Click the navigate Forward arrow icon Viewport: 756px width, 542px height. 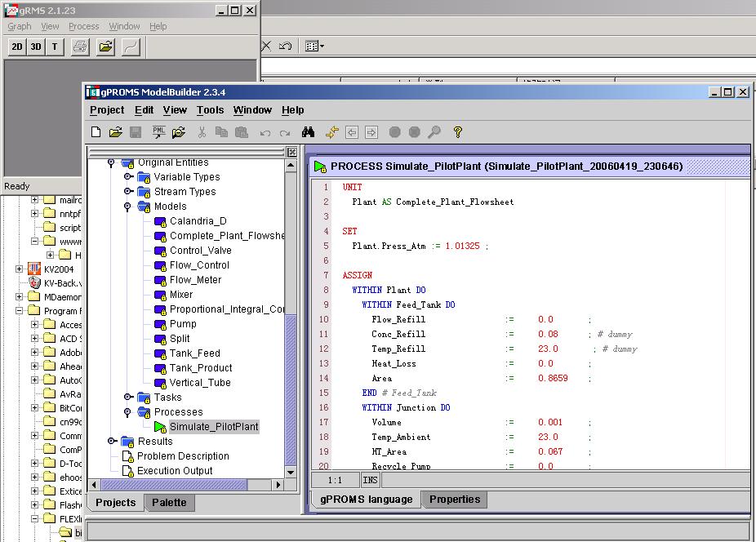point(371,132)
